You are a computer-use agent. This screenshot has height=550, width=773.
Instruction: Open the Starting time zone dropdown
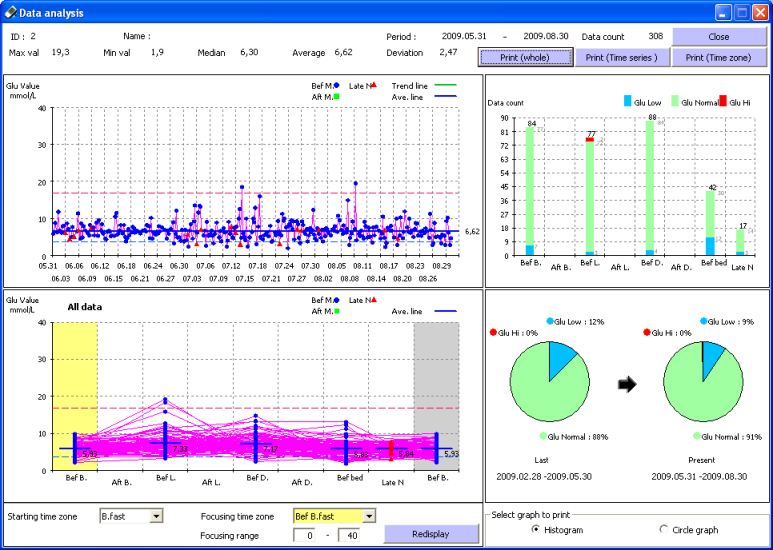tap(156, 516)
